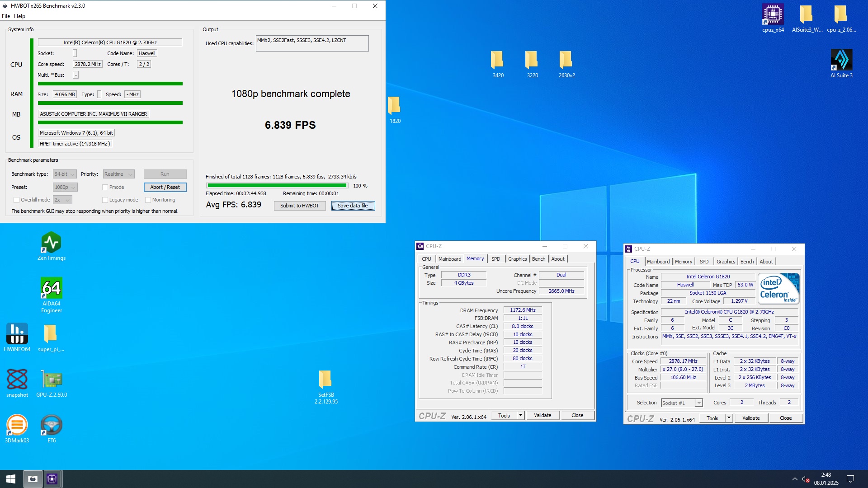The image size is (868, 488).
Task: Click Validate in the right CPU-Z window
Action: [x=751, y=418]
